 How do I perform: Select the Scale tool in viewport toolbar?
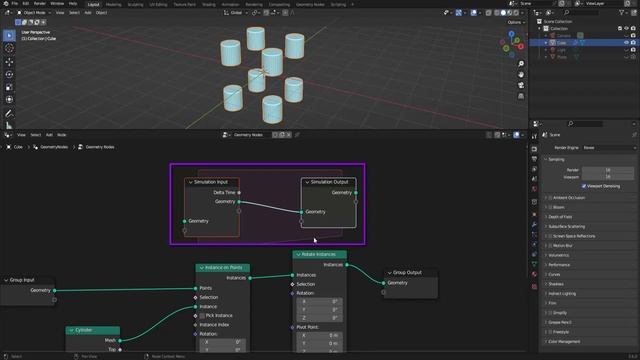click(x=9, y=87)
